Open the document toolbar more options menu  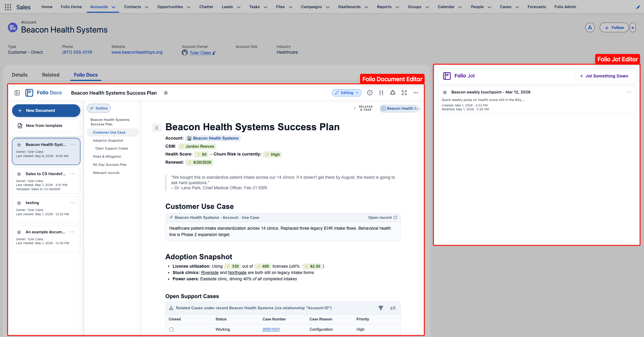click(416, 93)
